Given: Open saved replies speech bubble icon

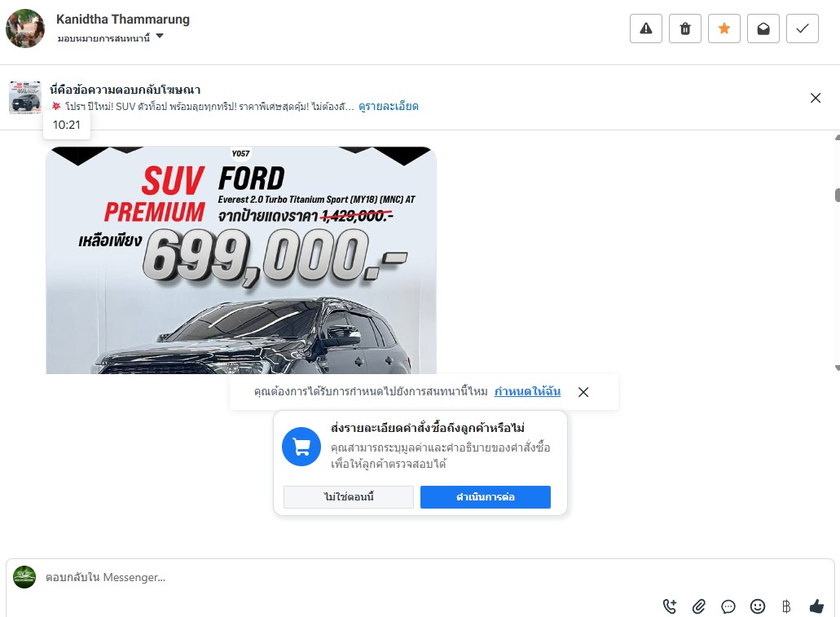Looking at the screenshot, I should tap(728, 606).
